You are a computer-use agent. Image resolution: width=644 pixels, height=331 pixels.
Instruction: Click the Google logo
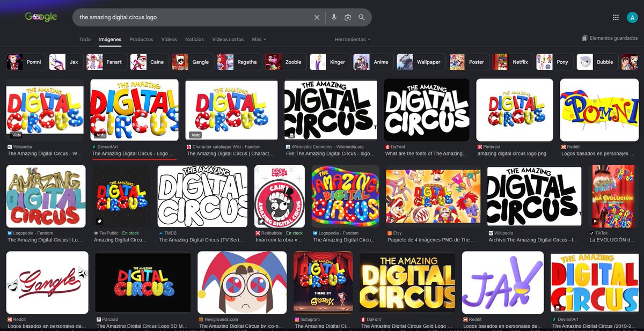point(41,17)
